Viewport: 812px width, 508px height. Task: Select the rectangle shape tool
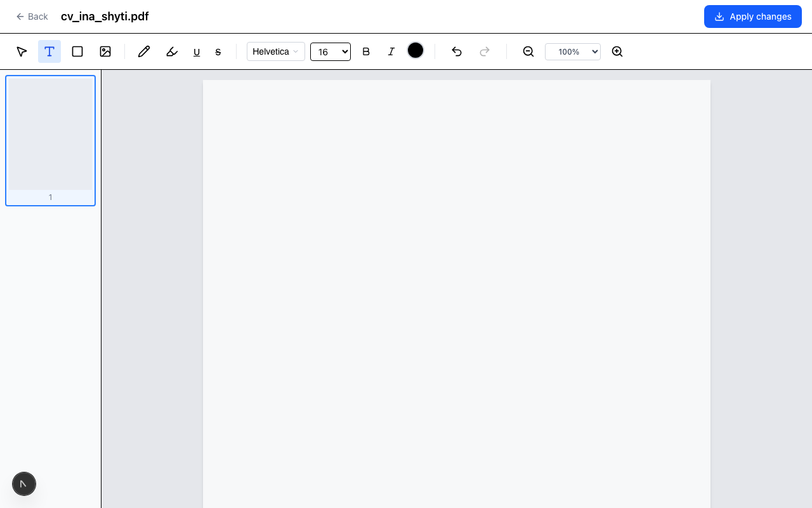click(77, 51)
